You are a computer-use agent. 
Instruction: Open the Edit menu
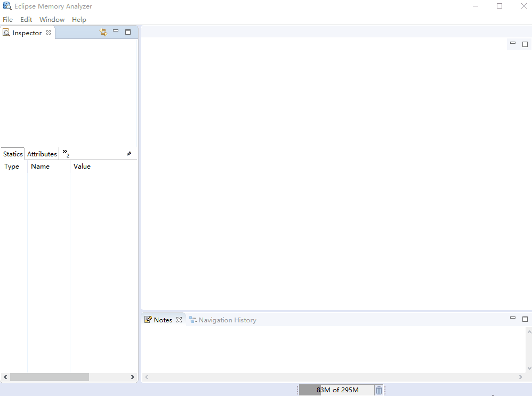click(x=26, y=20)
